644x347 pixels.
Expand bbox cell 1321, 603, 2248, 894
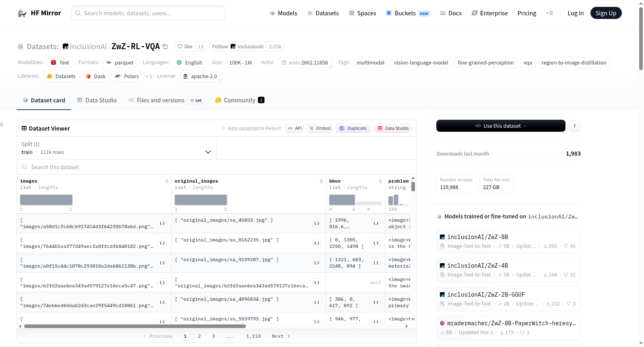click(x=376, y=263)
